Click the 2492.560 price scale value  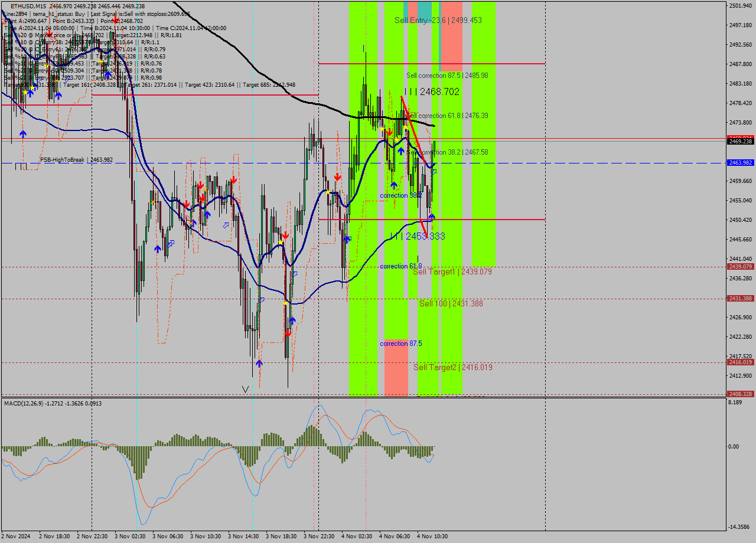click(x=741, y=45)
